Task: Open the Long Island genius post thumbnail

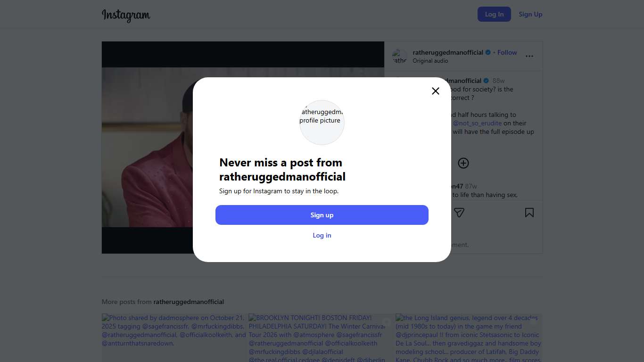Action: 469,337
